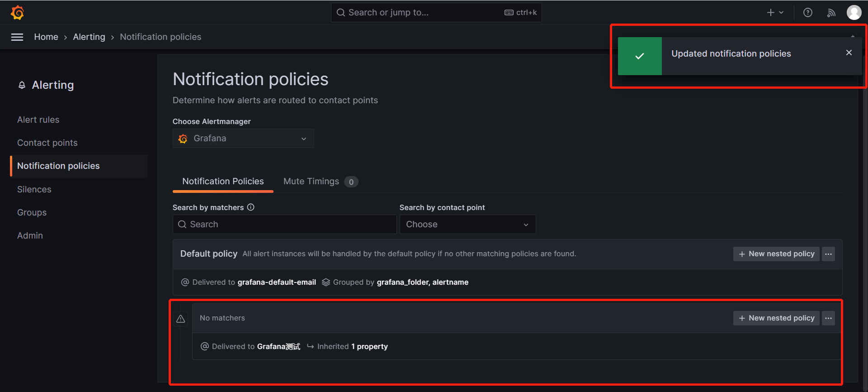Open the Search by contact point dropdown
This screenshot has width=868, height=392.
pos(467,225)
